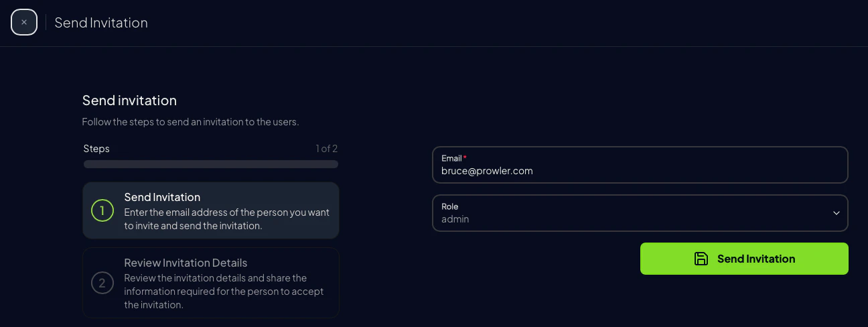
Task: Select the step 2 circle icon
Action: pos(102,283)
